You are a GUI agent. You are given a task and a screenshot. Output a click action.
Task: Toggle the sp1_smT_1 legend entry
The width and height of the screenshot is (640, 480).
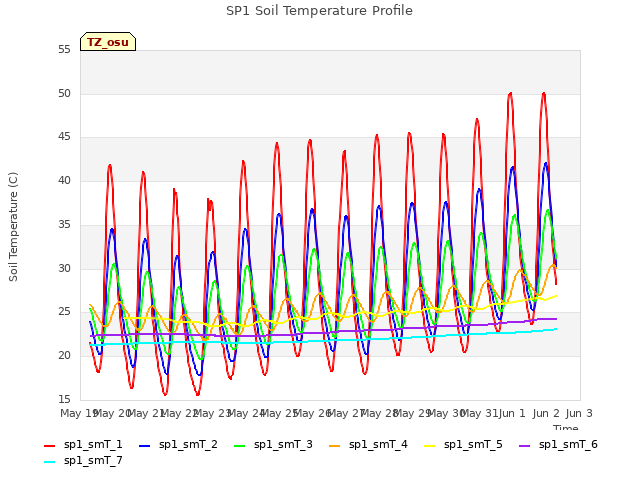click(83, 445)
